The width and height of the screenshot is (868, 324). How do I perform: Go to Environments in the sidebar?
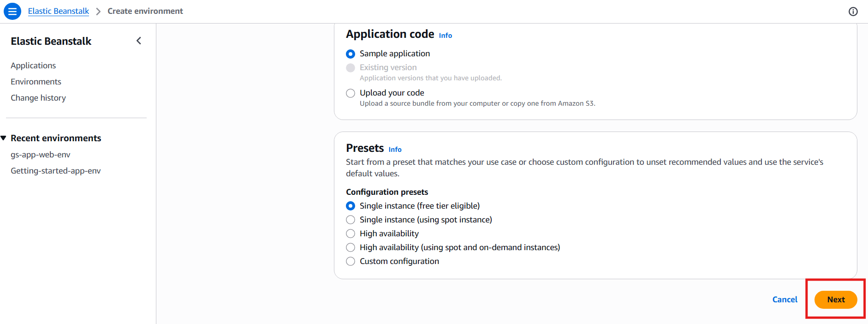(x=36, y=82)
